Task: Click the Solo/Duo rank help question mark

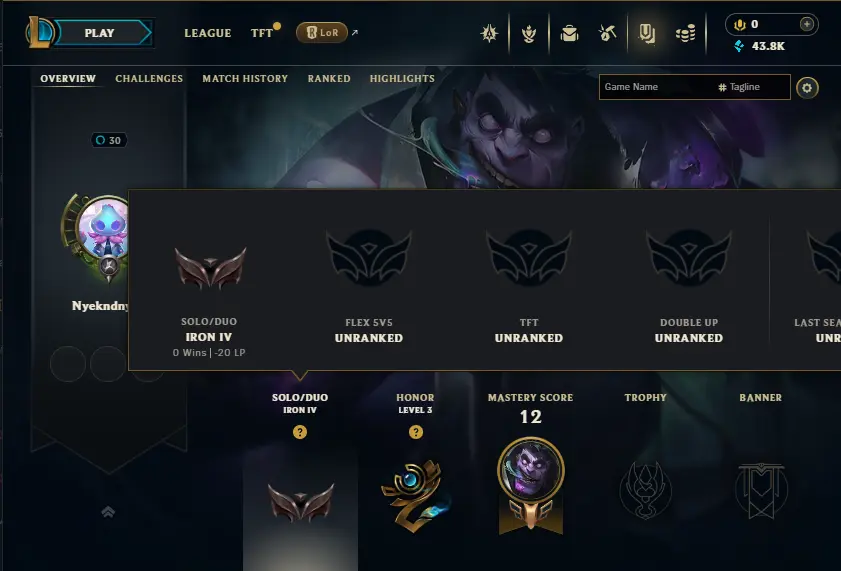Action: [x=300, y=432]
